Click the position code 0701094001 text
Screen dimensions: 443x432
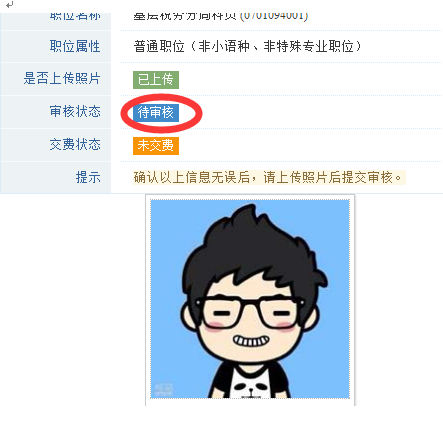[274, 16]
